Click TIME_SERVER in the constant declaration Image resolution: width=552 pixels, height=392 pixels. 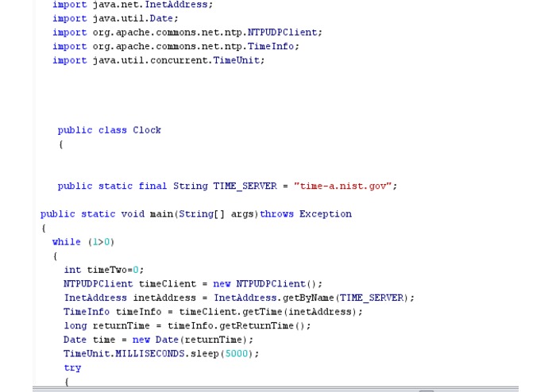(245, 186)
